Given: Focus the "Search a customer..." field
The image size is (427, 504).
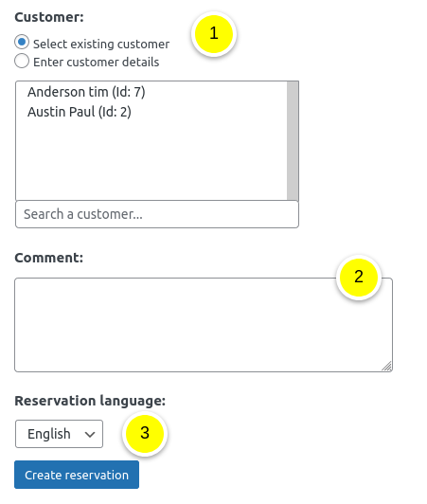Looking at the screenshot, I should coord(157,214).
